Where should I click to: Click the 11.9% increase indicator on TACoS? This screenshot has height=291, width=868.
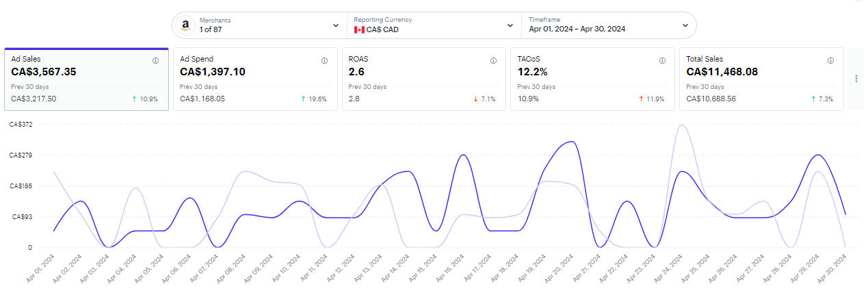click(x=651, y=99)
